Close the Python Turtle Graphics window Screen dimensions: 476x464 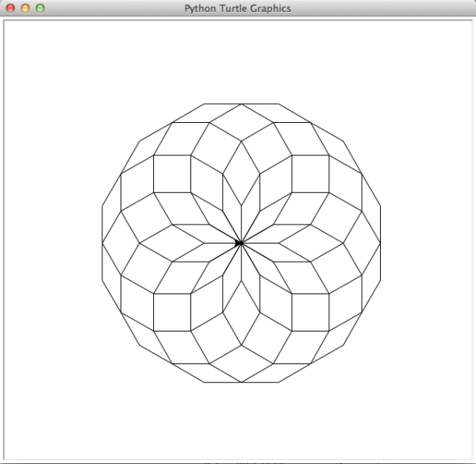point(10,8)
